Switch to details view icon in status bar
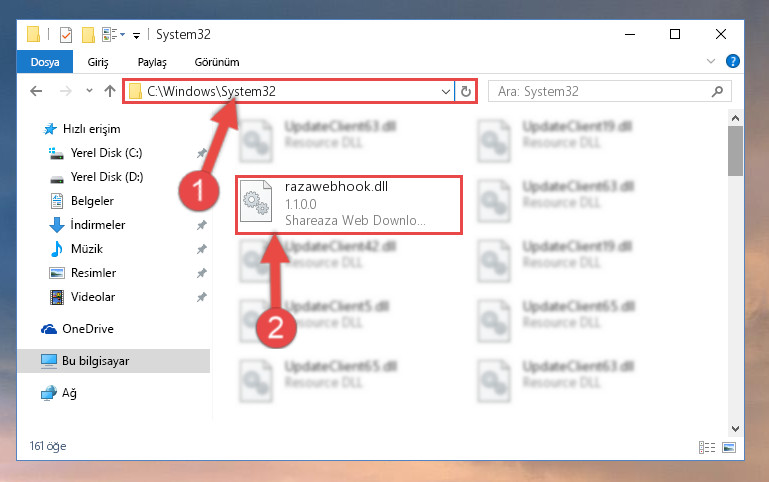This screenshot has width=769, height=482. tap(707, 447)
